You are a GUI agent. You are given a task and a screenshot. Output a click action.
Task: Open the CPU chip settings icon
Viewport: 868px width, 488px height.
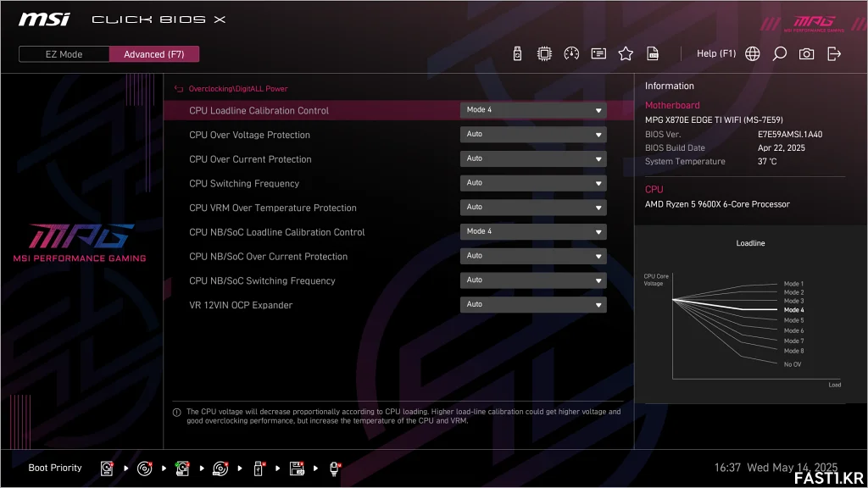tap(544, 53)
